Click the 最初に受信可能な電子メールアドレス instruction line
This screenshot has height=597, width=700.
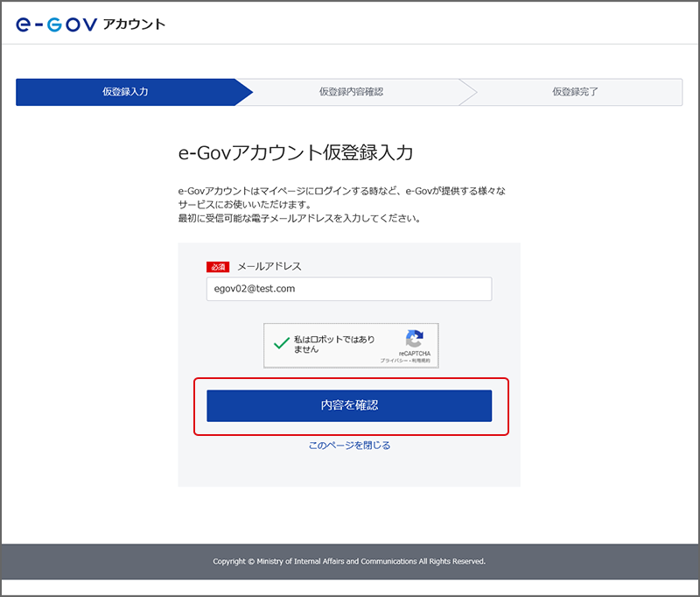tap(299, 218)
